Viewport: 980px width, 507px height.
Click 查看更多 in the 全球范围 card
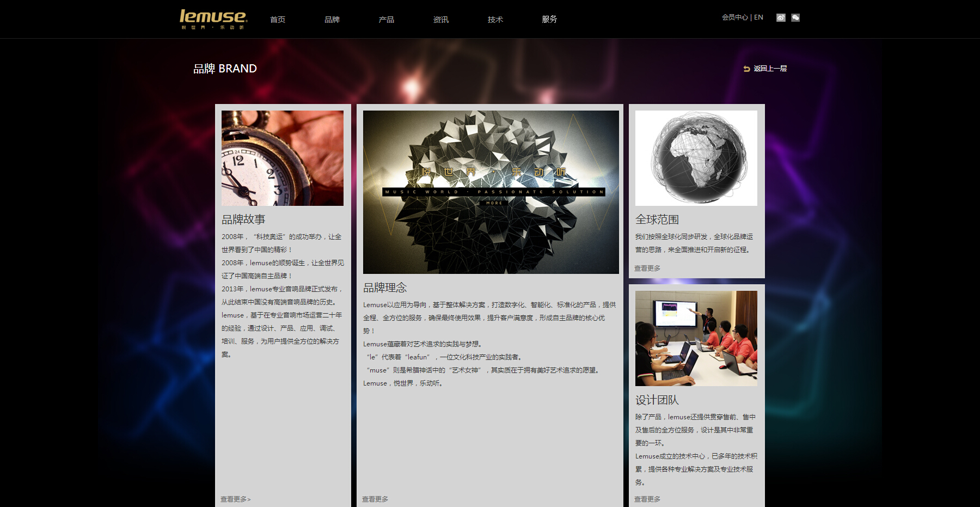click(647, 268)
